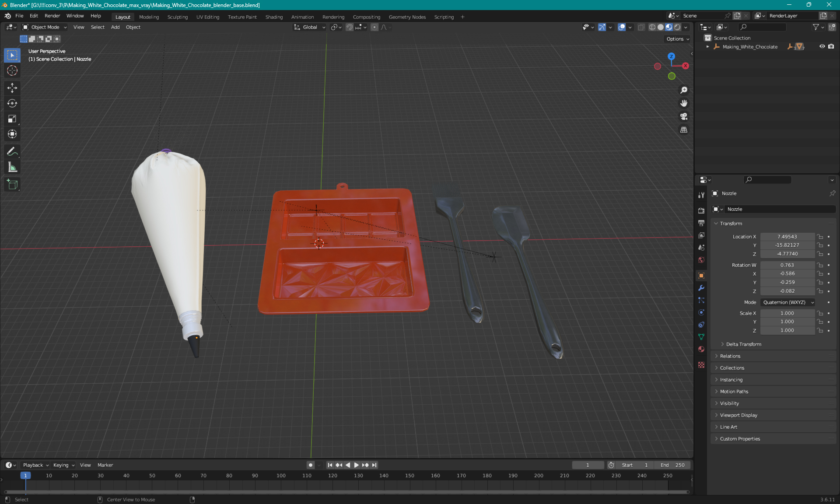Activate the Rotate tool

[x=12, y=103]
